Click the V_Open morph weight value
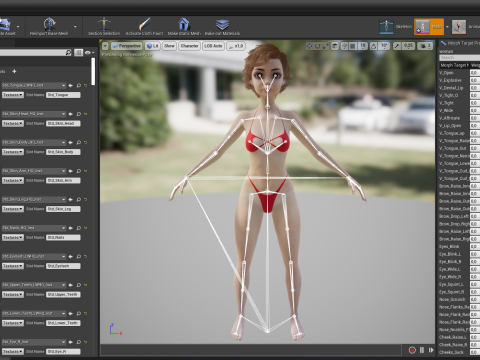480x360 pixels. tap(475, 73)
